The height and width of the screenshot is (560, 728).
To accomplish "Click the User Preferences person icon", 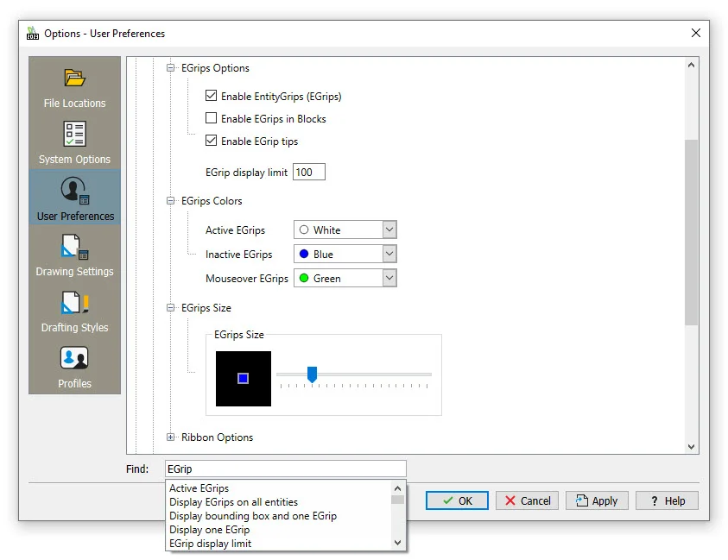I will pyautogui.click(x=74, y=191).
